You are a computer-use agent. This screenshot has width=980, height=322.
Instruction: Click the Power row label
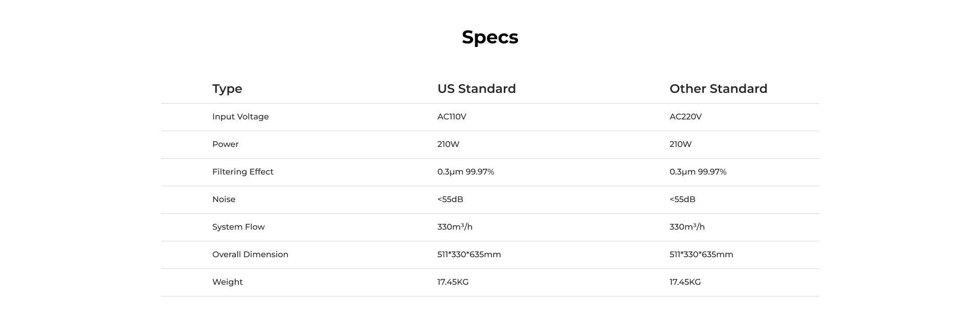pos(225,144)
